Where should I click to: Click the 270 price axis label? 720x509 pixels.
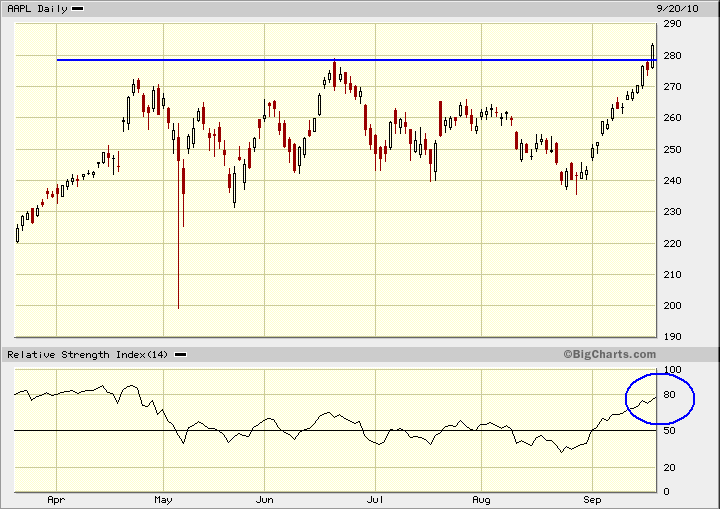[672, 87]
